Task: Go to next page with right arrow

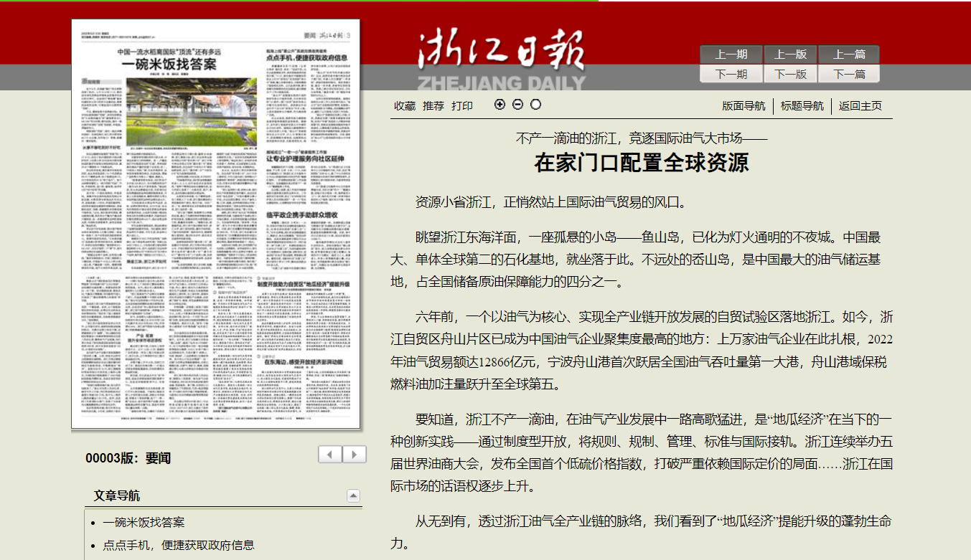Action: click(x=355, y=455)
